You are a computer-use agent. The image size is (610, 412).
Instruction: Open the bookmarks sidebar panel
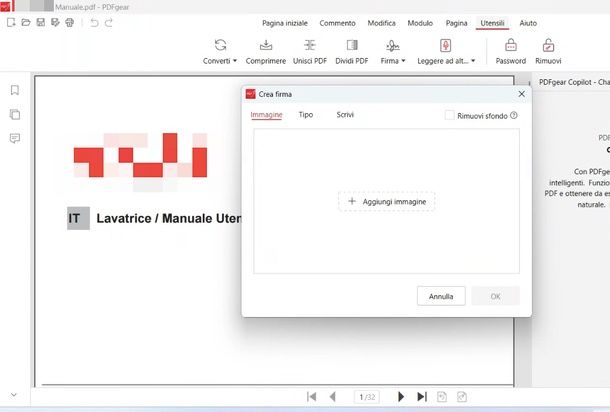15,90
